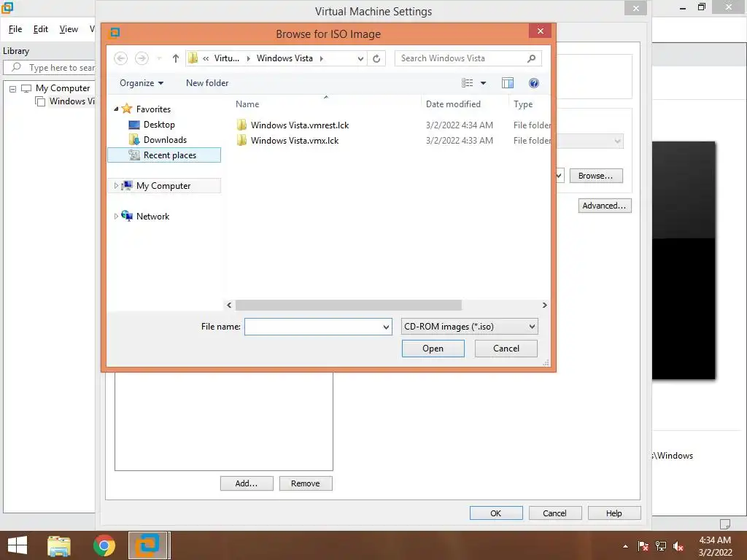Click the search magnifier icon
Image resolution: width=747 pixels, height=560 pixels.
pyautogui.click(x=531, y=58)
